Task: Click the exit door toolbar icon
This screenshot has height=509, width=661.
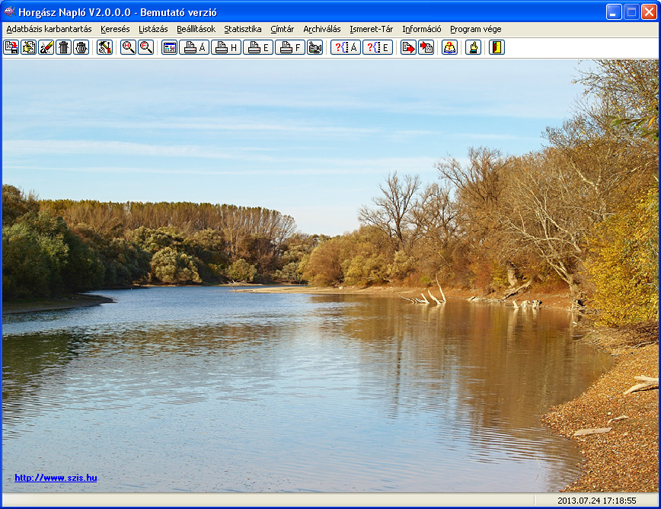Action: point(497,47)
